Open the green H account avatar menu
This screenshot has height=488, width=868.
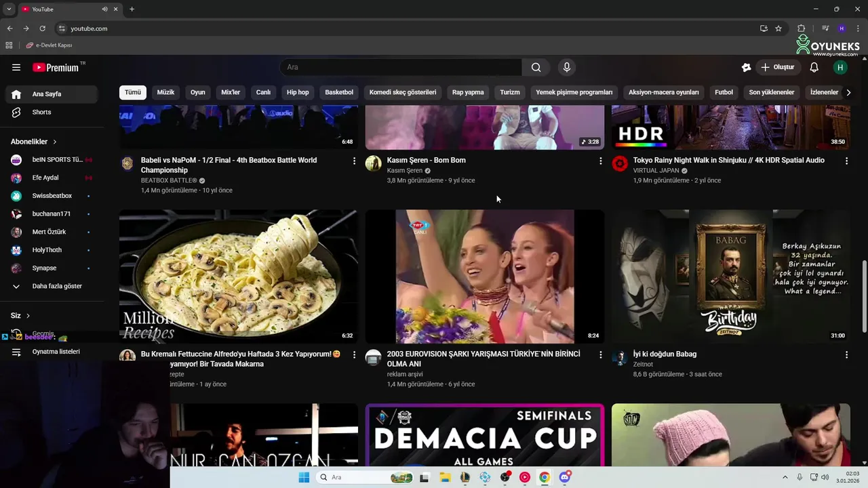[x=840, y=67]
